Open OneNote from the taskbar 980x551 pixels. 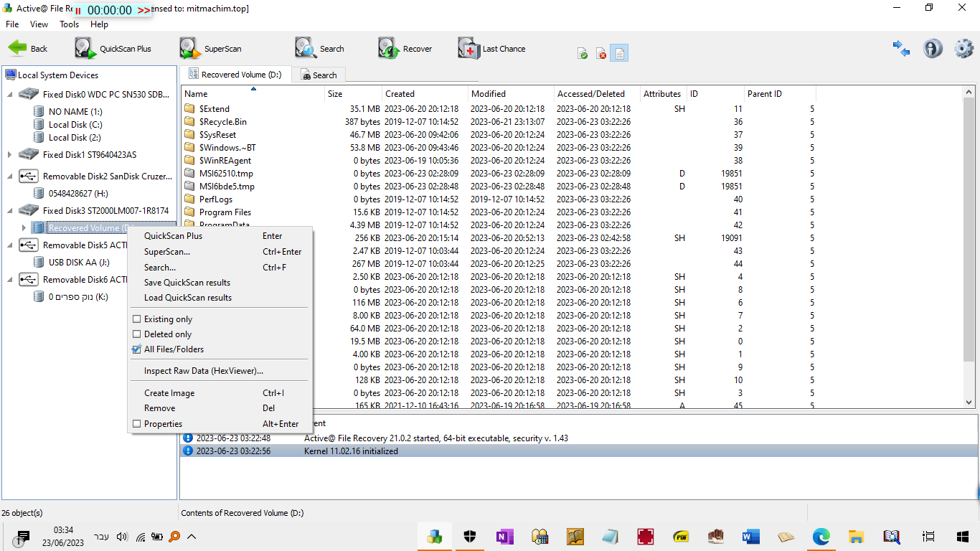(x=505, y=537)
